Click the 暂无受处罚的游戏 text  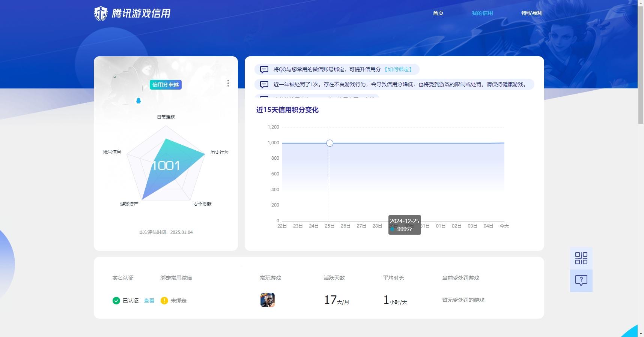(x=463, y=300)
